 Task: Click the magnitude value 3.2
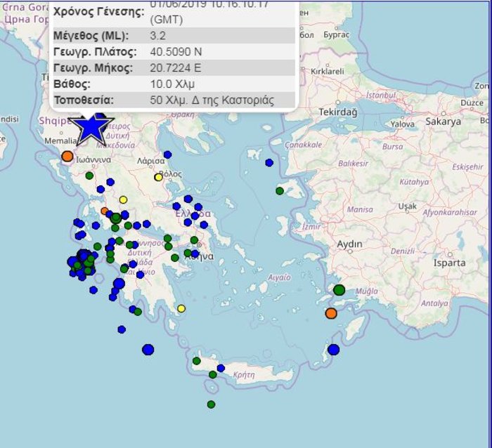158,35
